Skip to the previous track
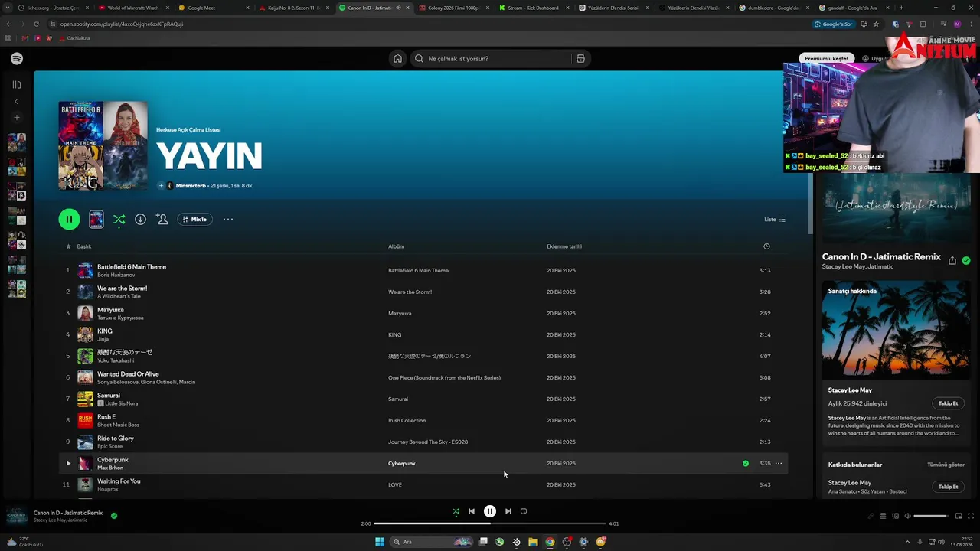The width and height of the screenshot is (980, 551). (472, 511)
